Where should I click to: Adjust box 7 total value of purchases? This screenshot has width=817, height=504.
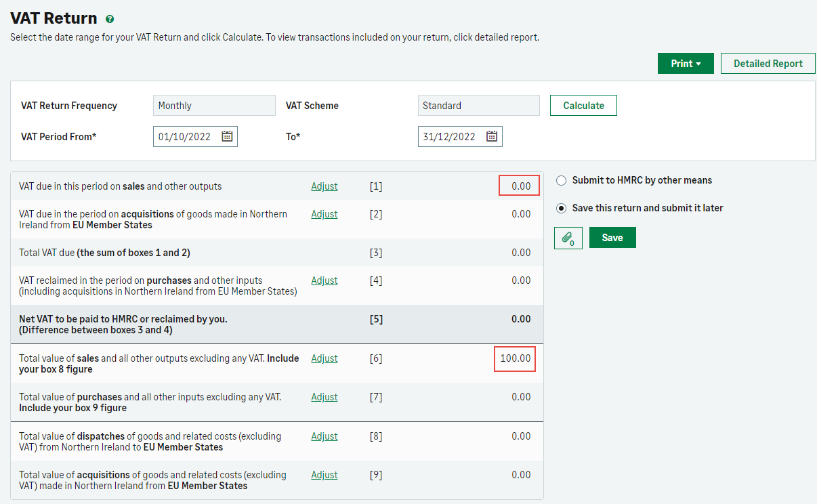click(324, 397)
